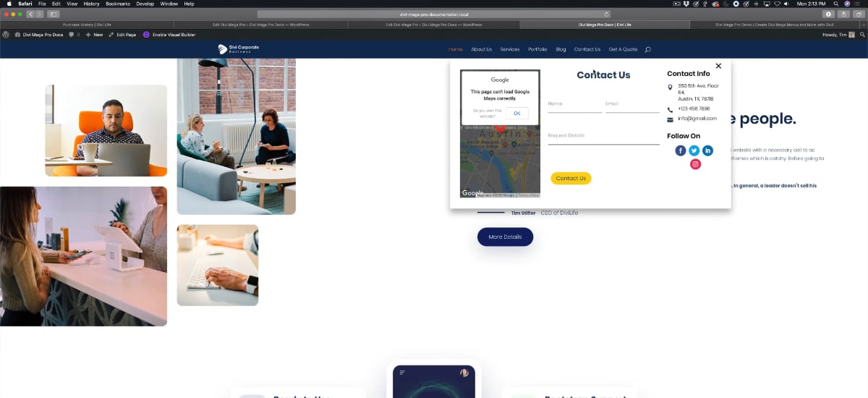Open the Twitter social icon

tap(694, 151)
